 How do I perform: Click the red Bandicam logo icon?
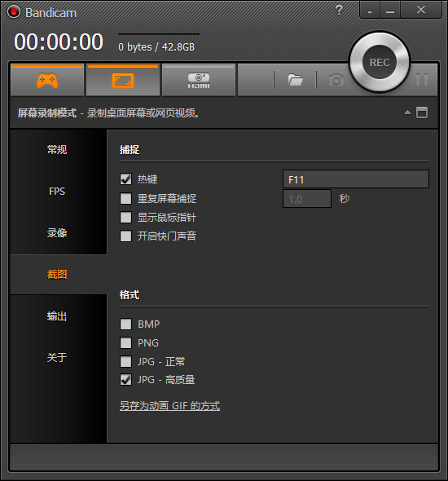coord(14,12)
